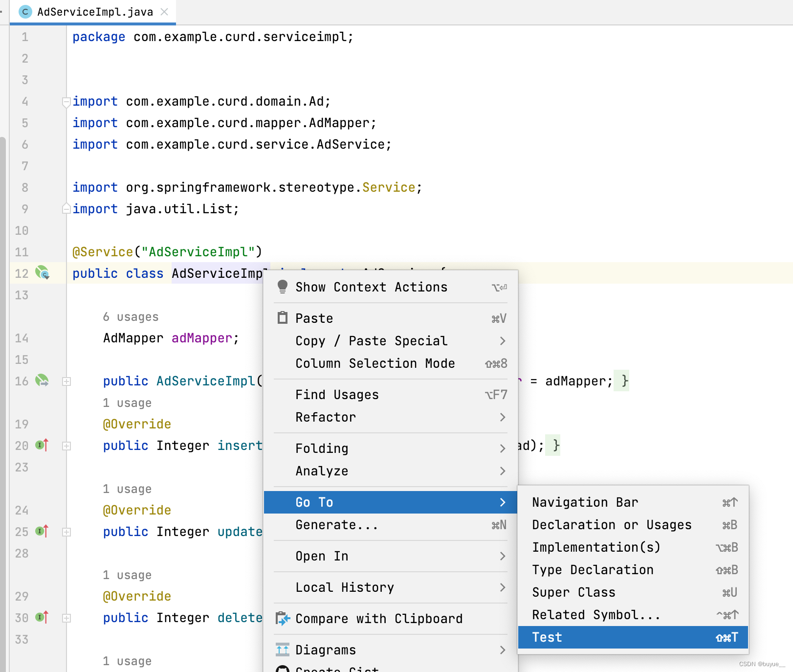793x672 pixels.
Task: Select Declaration or Usages in submenu
Action: (633, 525)
